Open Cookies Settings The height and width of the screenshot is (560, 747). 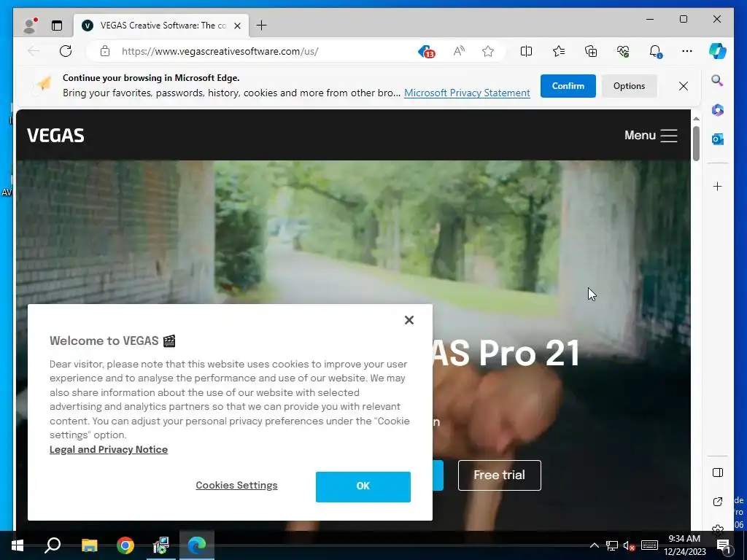pos(236,485)
